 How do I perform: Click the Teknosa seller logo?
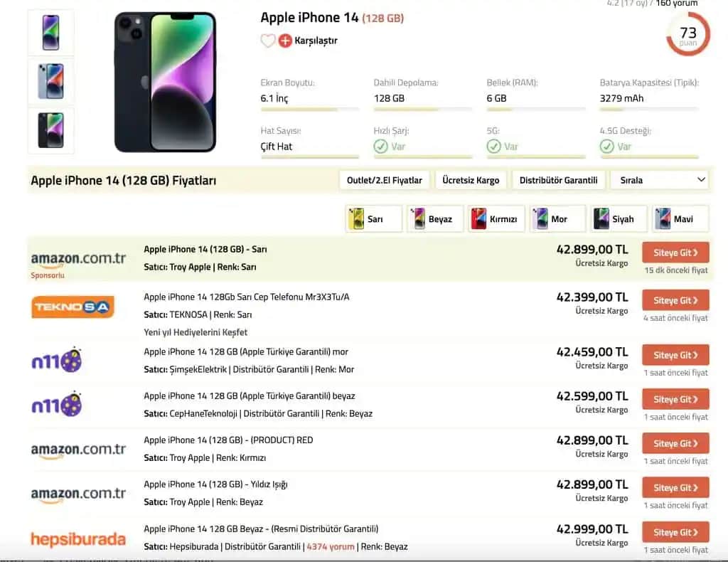72,307
